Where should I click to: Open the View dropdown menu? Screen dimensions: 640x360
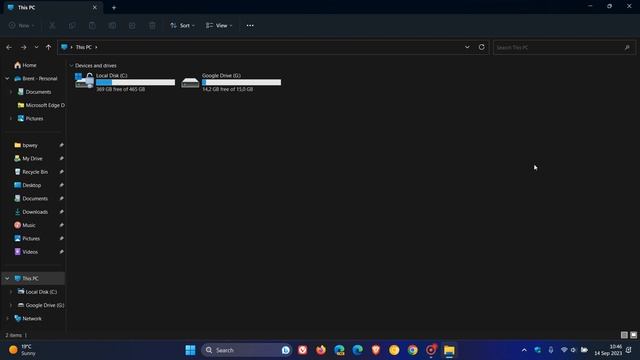[x=219, y=26]
